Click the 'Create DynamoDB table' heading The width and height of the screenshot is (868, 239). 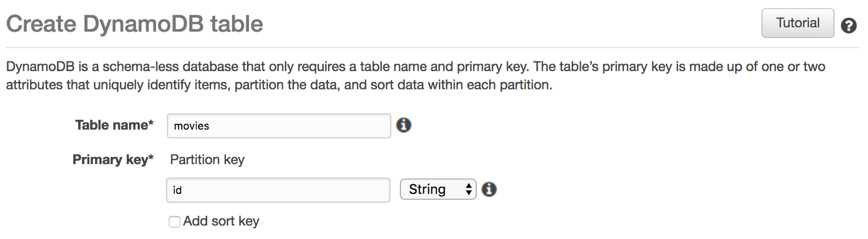coord(135,24)
